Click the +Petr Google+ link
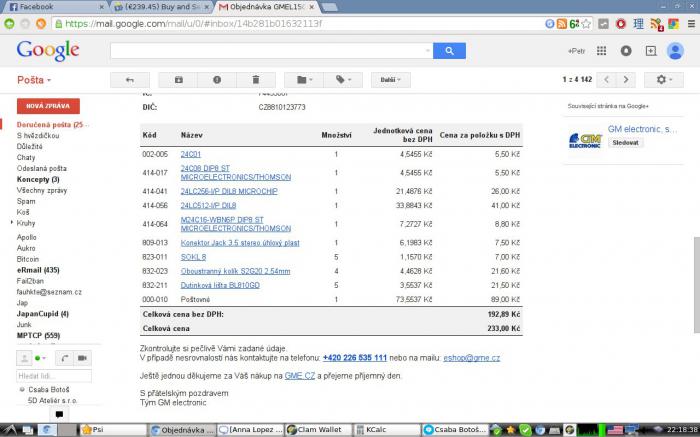 (x=576, y=51)
